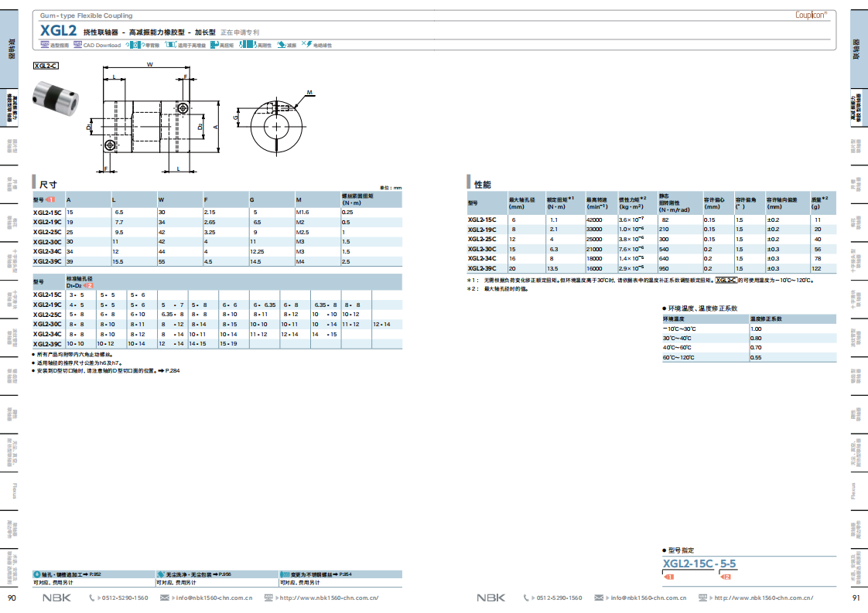Click XGL2-34C row in the performance table
Image resolution: width=868 pixels, height=613 pixels.
[651, 258]
